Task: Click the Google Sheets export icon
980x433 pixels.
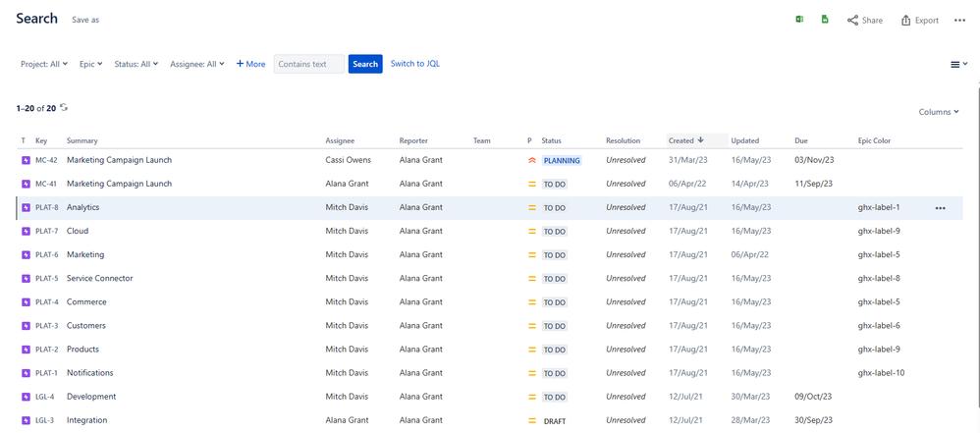Action: pos(825,20)
